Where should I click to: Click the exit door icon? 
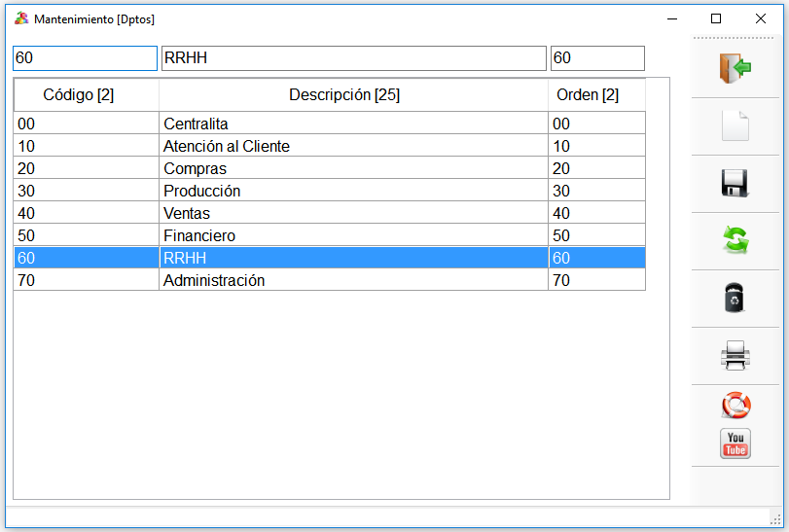(735, 68)
